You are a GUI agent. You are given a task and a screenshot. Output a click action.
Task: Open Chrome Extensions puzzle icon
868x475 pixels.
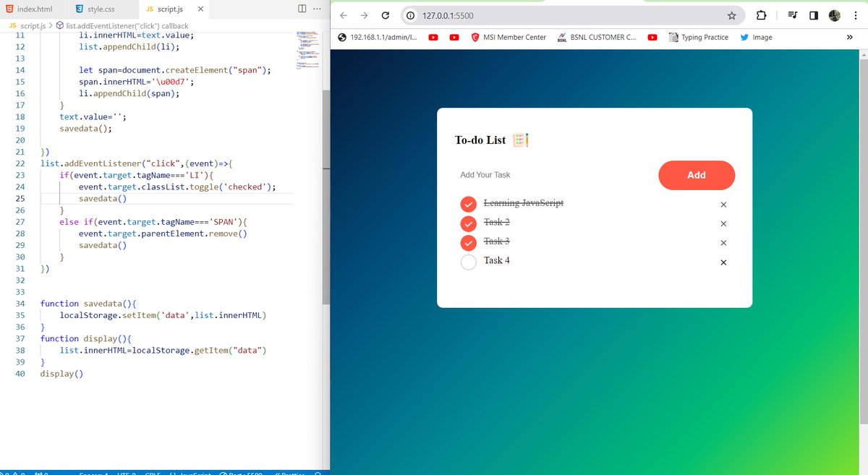pyautogui.click(x=761, y=15)
